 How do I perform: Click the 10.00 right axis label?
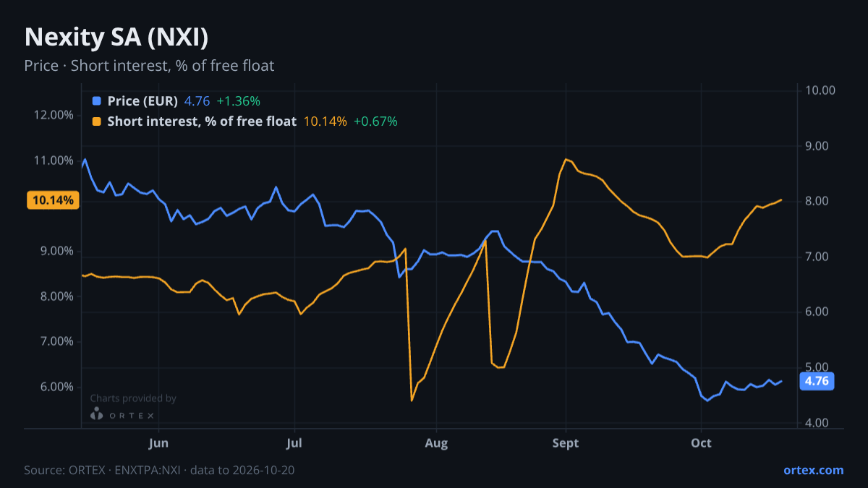coord(819,90)
